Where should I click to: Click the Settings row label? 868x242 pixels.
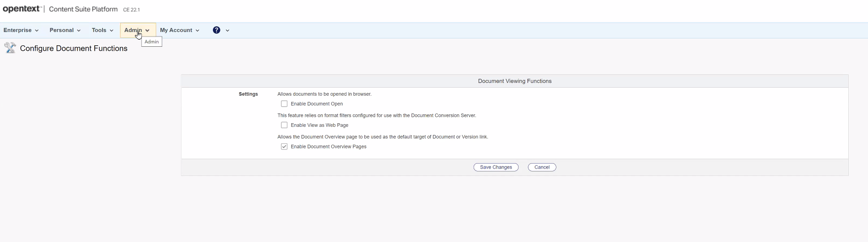248,94
